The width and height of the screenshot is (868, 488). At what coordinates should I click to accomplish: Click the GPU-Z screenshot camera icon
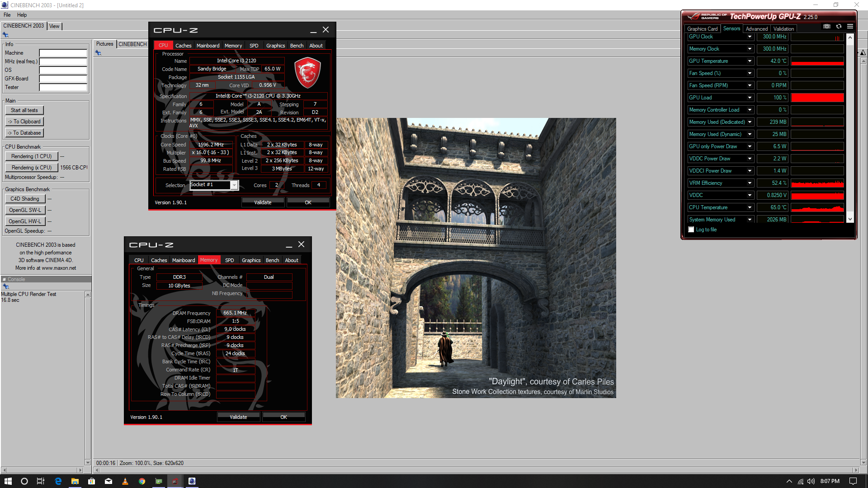(827, 27)
